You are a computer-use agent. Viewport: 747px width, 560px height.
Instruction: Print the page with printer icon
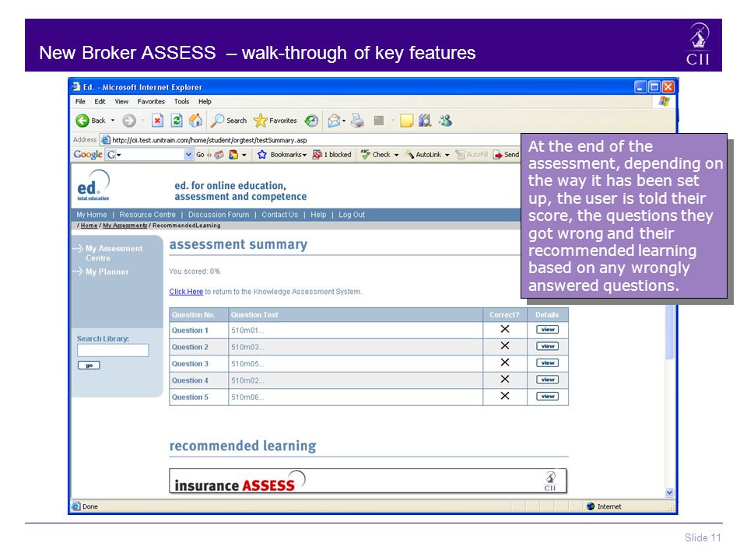point(357,121)
